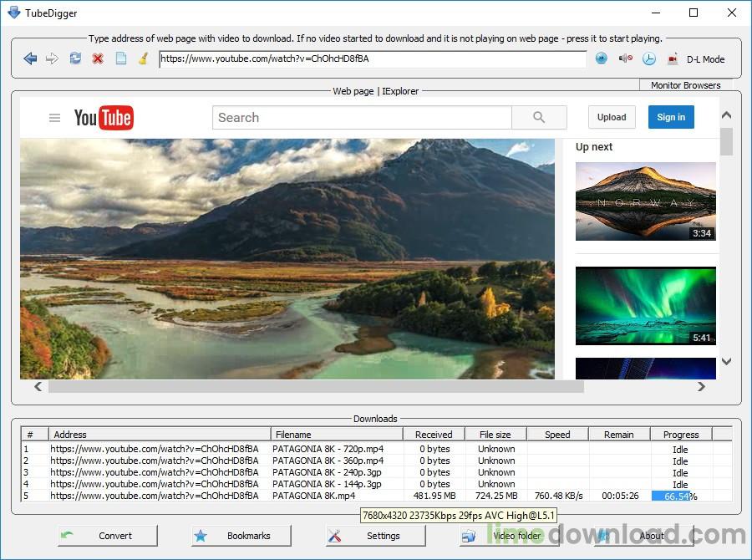Open YouTube hamburger guide menu
This screenshot has height=560, width=752.
54,118
